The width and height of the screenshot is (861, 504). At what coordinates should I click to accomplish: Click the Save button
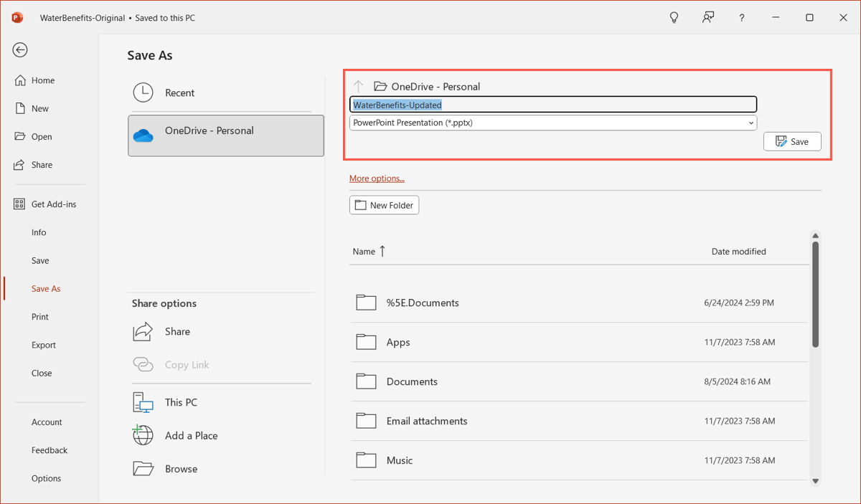click(x=792, y=141)
